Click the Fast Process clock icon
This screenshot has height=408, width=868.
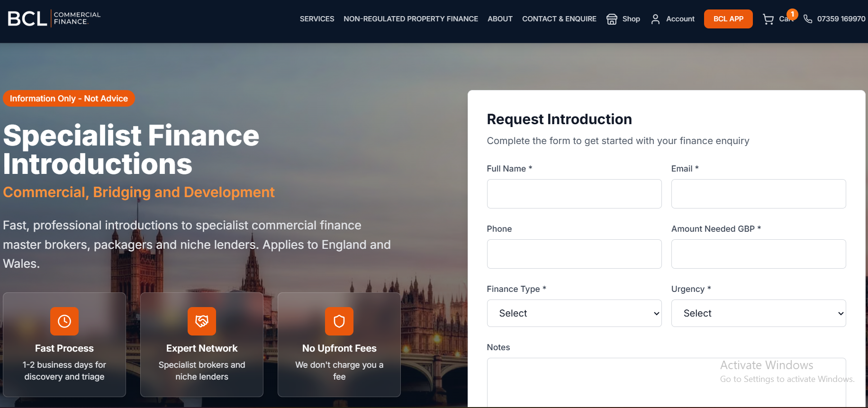point(64,321)
